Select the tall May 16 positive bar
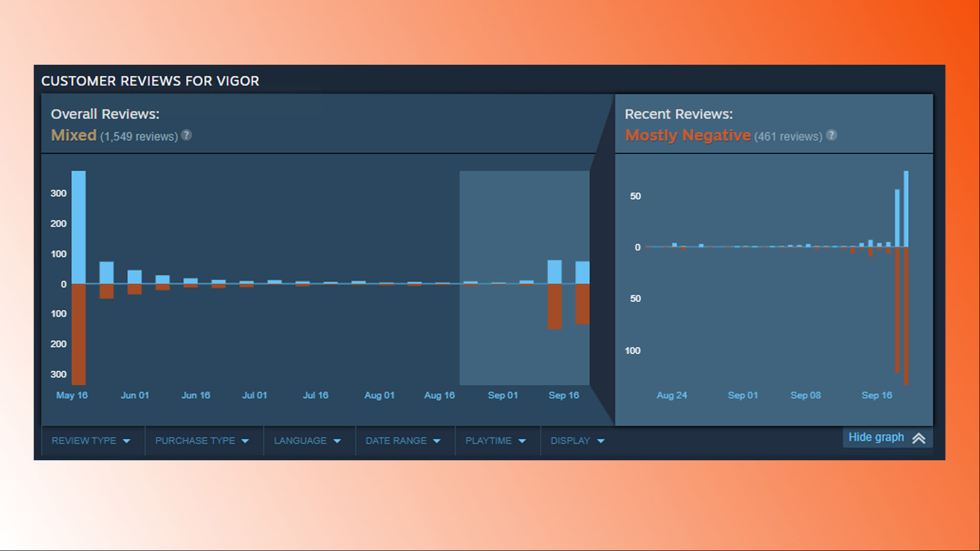 [79, 227]
